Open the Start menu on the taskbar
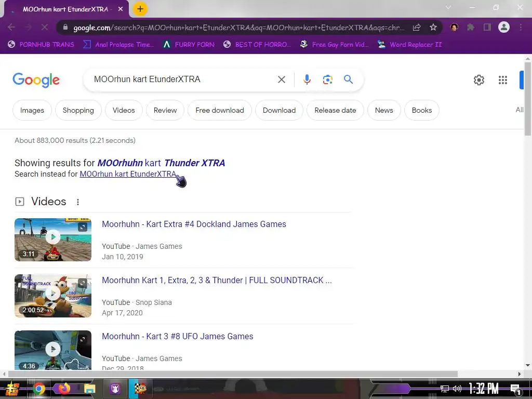 tap(12, 389)
